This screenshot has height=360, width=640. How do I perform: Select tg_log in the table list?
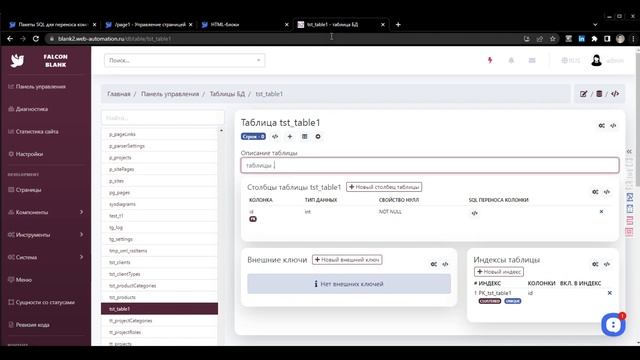click(159, 227)
